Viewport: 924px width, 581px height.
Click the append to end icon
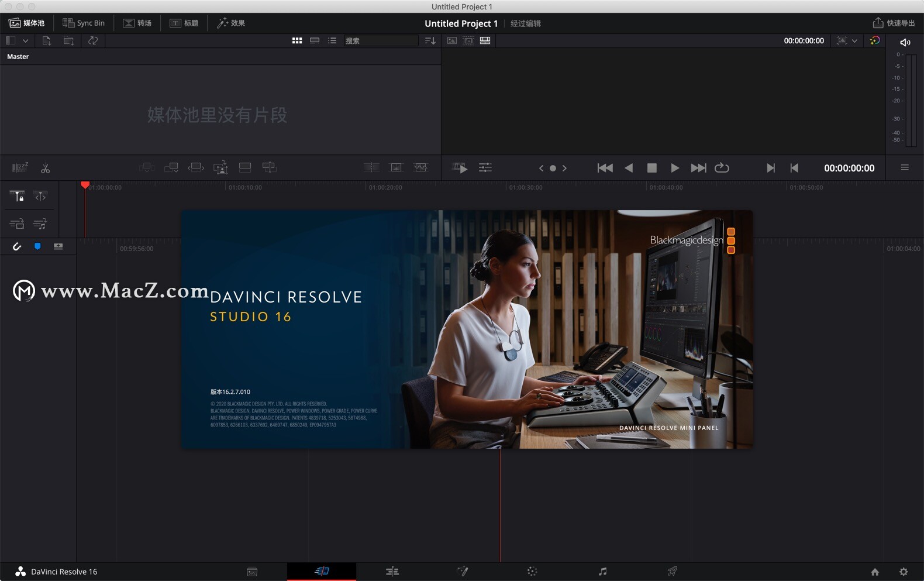(171, 167)
